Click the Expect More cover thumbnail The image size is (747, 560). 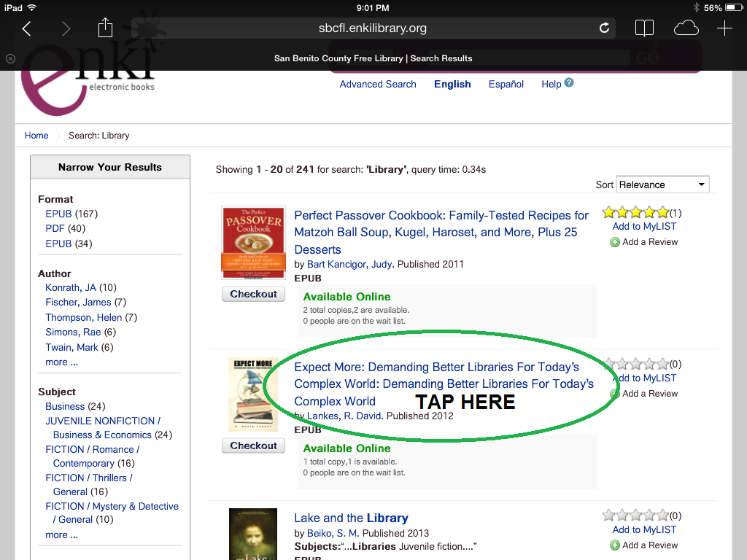click(x=253, y=394)
